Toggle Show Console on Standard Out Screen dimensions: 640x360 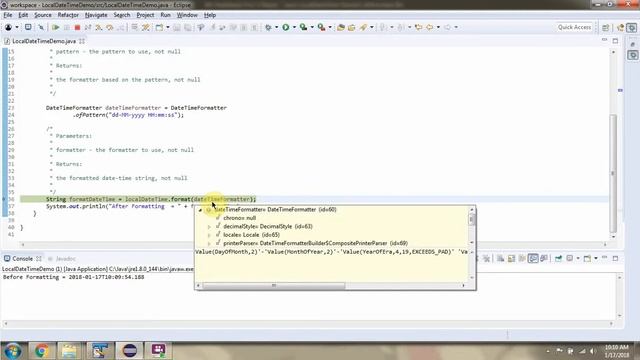pyautogui.click(x=533, y=258)
